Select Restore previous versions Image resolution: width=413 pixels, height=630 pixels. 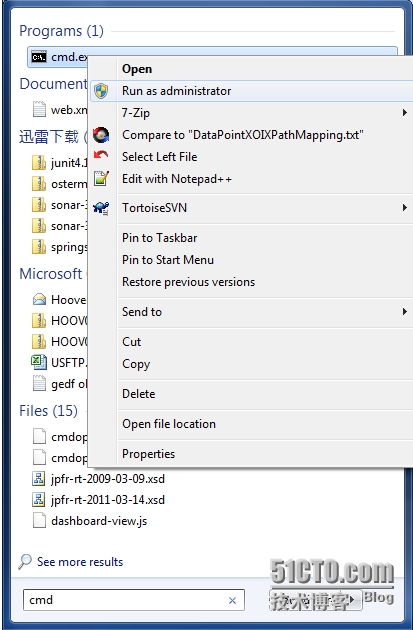point(188,282)
